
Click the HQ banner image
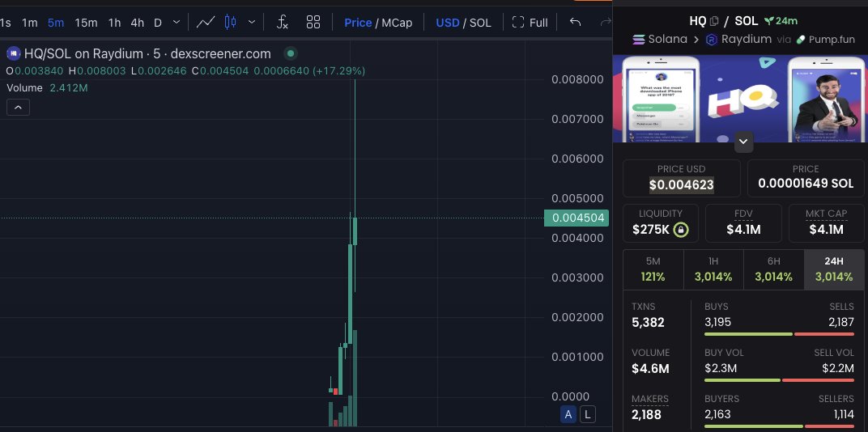point(740,99)
